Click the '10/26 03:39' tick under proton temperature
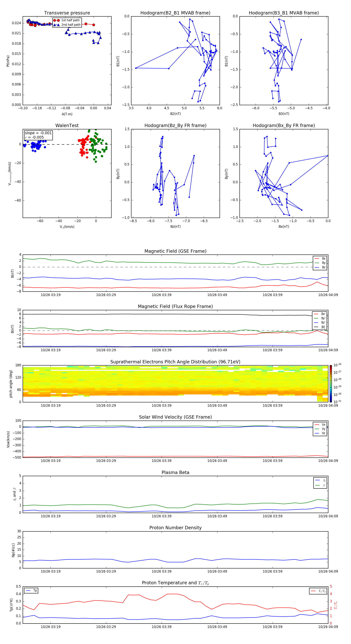The image size is (351, 644). (x=161, y=627)
